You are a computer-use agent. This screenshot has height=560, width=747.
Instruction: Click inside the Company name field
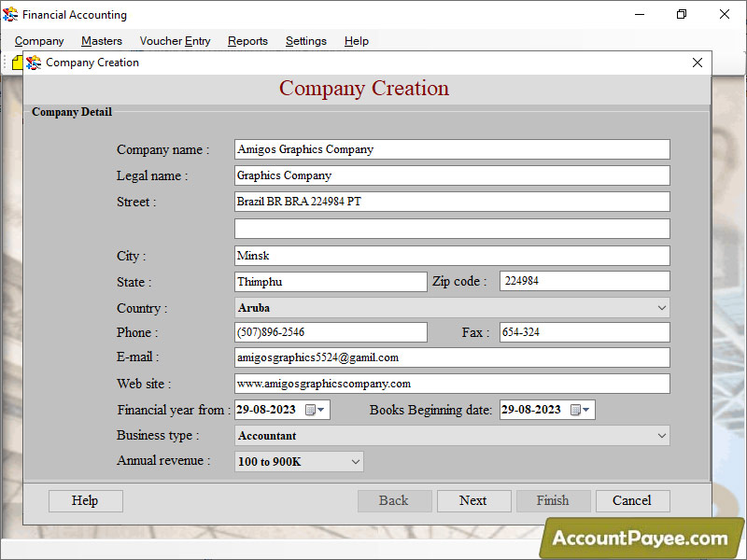(x=451, y=149)
